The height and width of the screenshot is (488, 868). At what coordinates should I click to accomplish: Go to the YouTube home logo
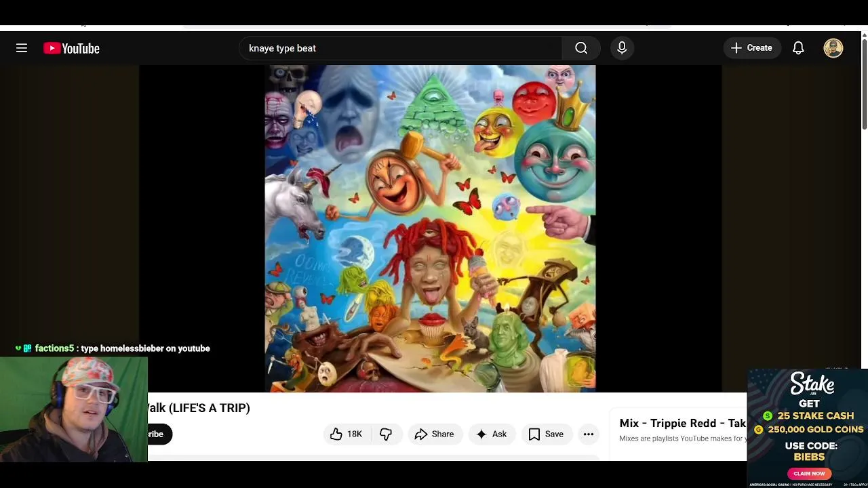pyautogui.click(x=71, y=48)
